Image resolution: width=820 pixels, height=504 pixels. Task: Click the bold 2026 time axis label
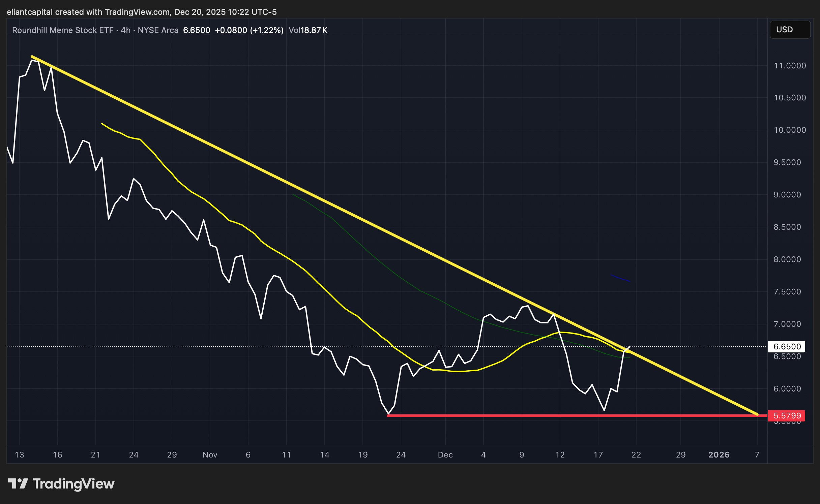coord(719,455)
